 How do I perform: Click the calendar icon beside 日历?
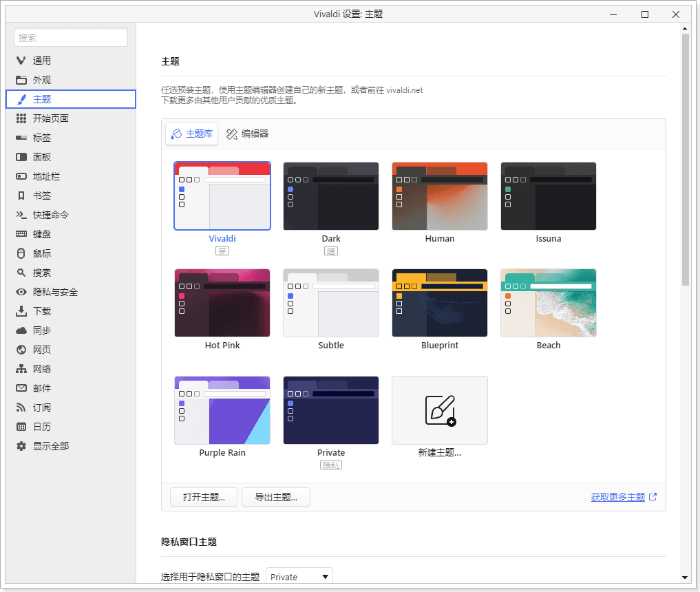click(21, 426)
